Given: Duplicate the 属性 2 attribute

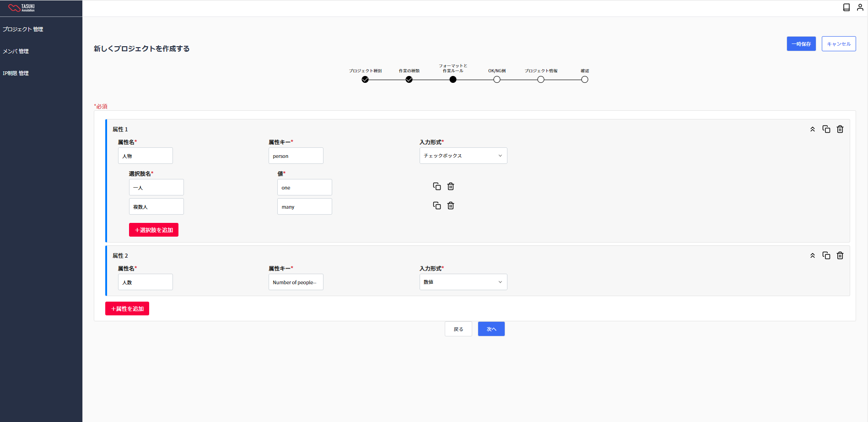Looking at the screenshot, I should click(826, 255).
